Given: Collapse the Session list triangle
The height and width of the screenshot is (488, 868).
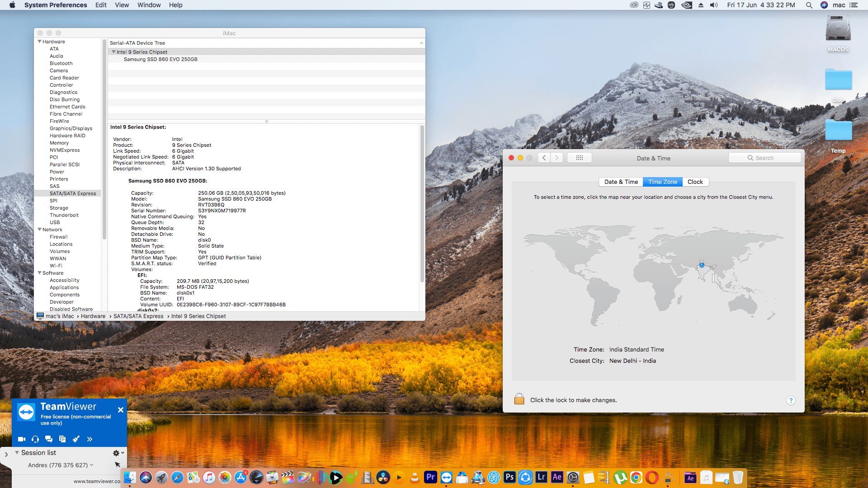Looking at the screenshot, I should tap(17, 453).
